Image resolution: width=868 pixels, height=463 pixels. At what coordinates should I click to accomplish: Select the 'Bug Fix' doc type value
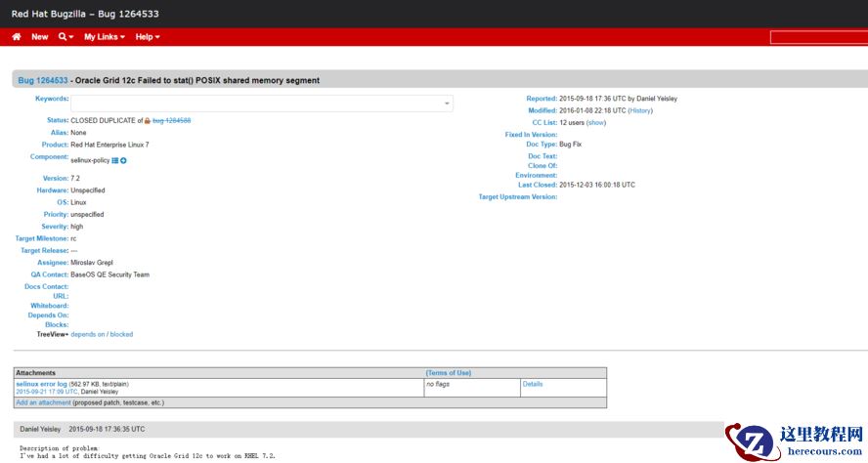(x=570, y=144)
